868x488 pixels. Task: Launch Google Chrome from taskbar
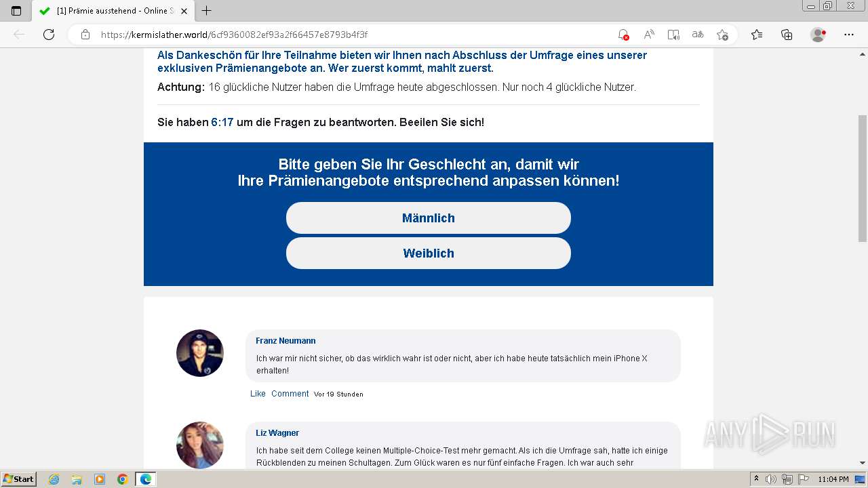pos(123,479)
